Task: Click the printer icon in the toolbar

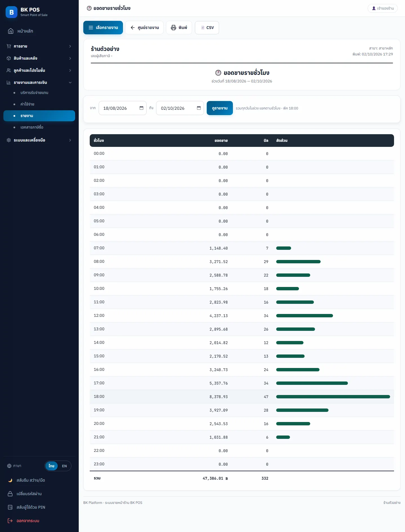Action: tap(174, 28)
